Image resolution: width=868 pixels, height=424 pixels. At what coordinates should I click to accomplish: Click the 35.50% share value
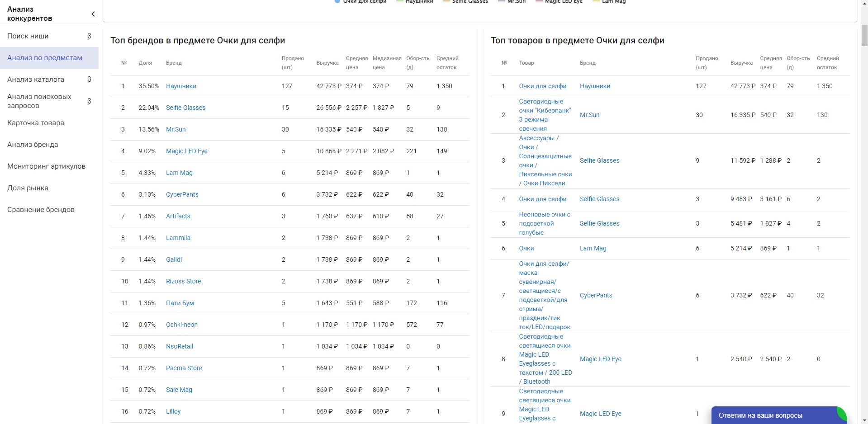(149, 86)
